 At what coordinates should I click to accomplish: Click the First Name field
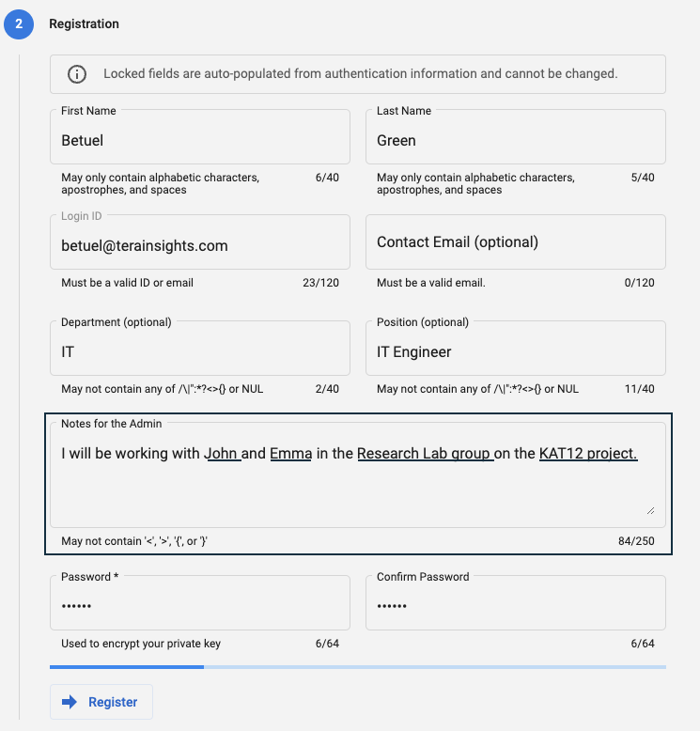pos(200,140)
